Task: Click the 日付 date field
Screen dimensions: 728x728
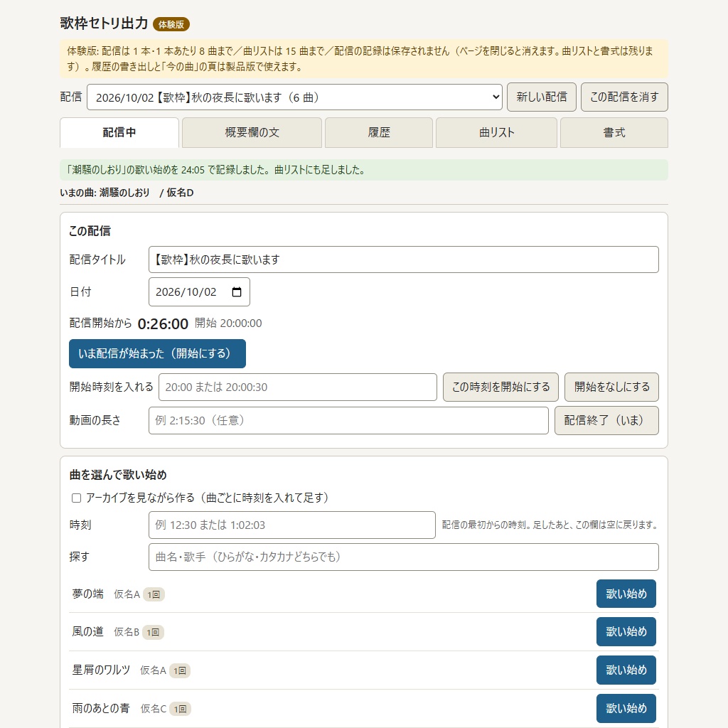Action: coord(199,292)
